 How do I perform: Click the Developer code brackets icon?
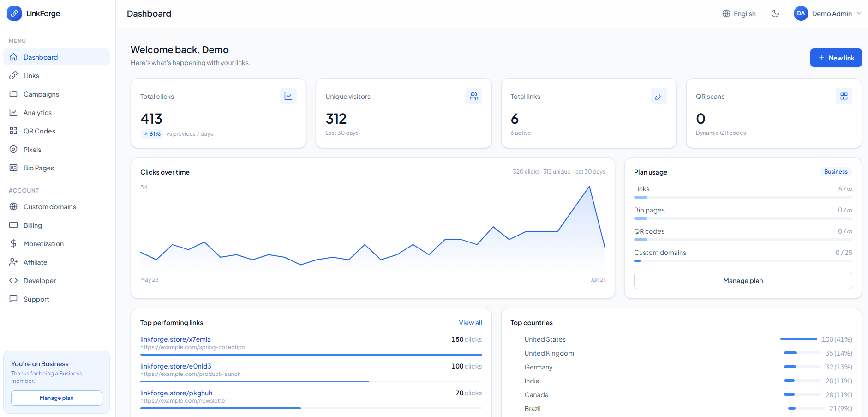(x=13, y=280)
